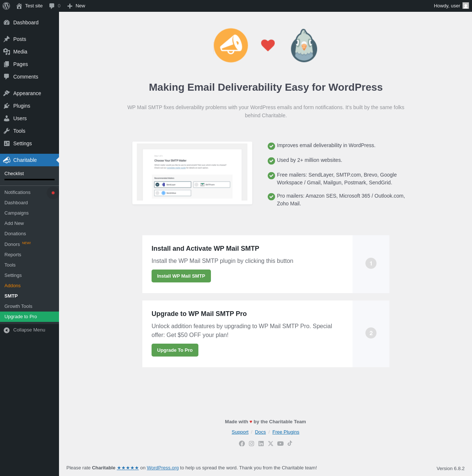Open the Docs footer link
472x476 pixels.
(260, 432)
